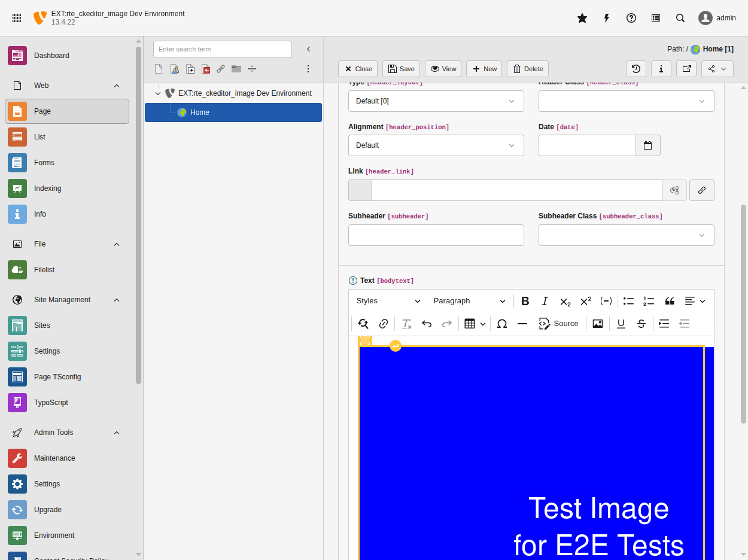
Task: Click the Source icon to view HTML
Action: pyautogui.click(x=558, y=323)
